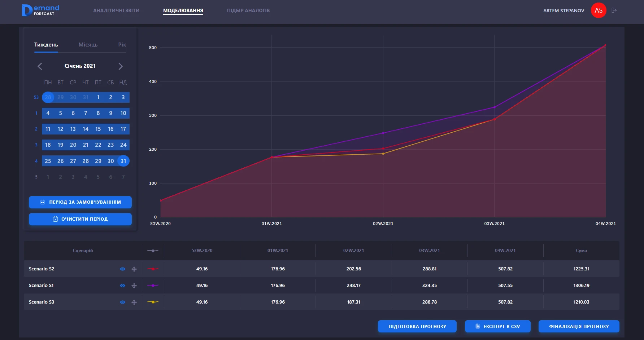
Task: Go to previous month in calendar
Action: (40, 66)
